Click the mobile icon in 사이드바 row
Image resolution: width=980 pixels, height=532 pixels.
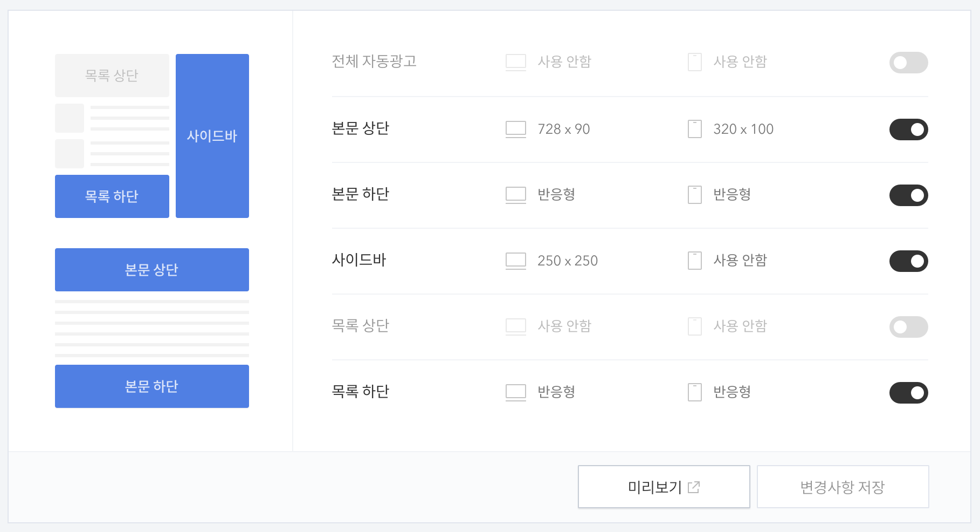pyautogui.click(x=694, y=261)
